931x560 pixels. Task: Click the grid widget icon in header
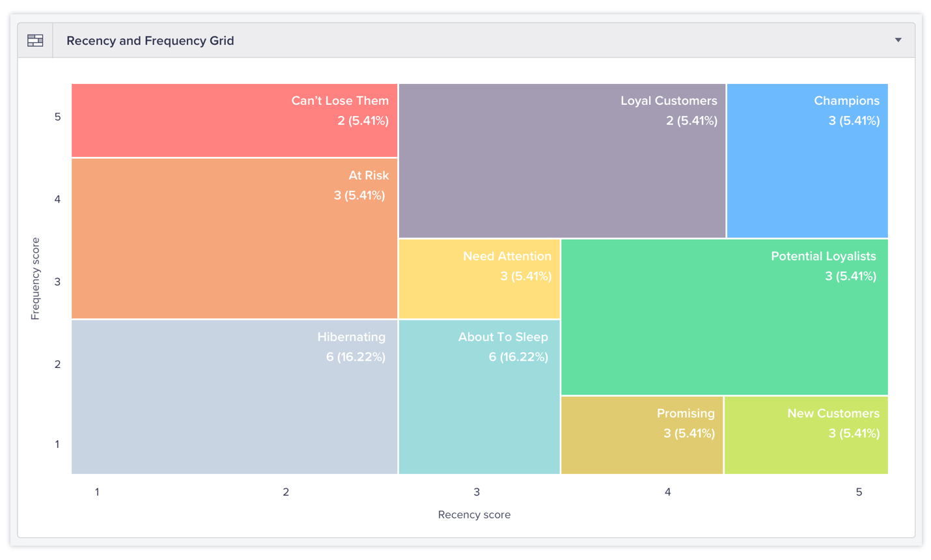point(35,40)
